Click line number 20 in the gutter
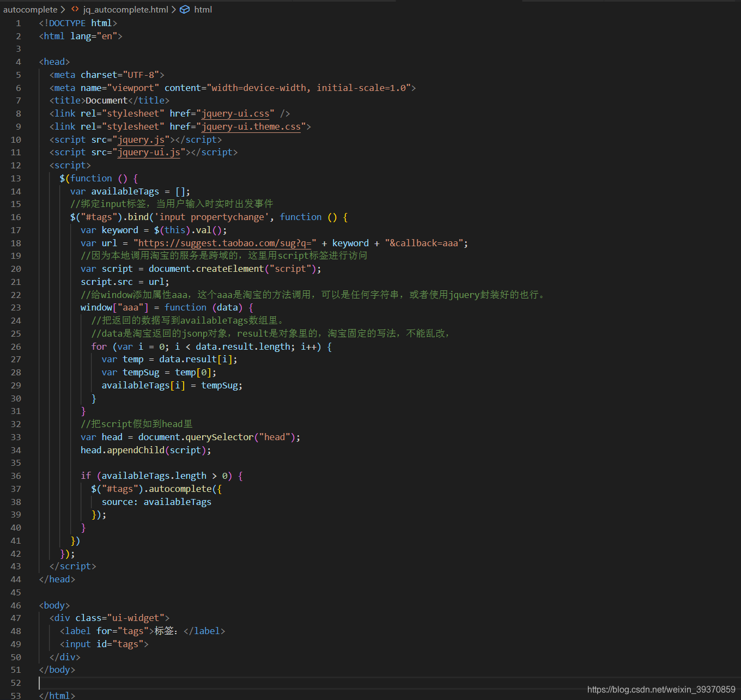This screenshot has width=741, height=700. (16, 269)
